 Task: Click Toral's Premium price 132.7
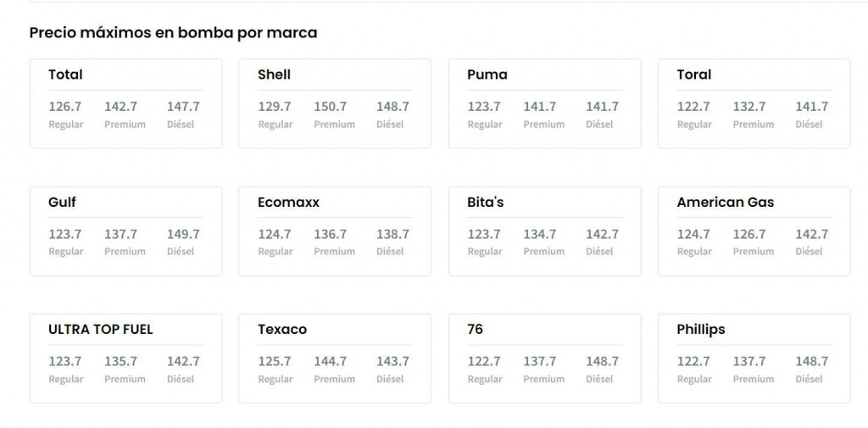[x=749, y=107]
